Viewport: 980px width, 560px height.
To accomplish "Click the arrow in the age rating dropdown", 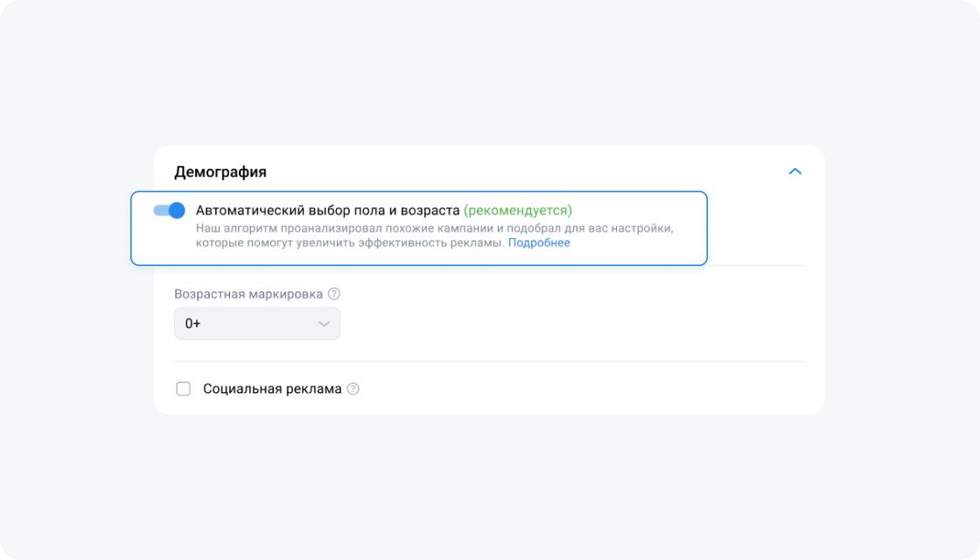I will (324, 324).
